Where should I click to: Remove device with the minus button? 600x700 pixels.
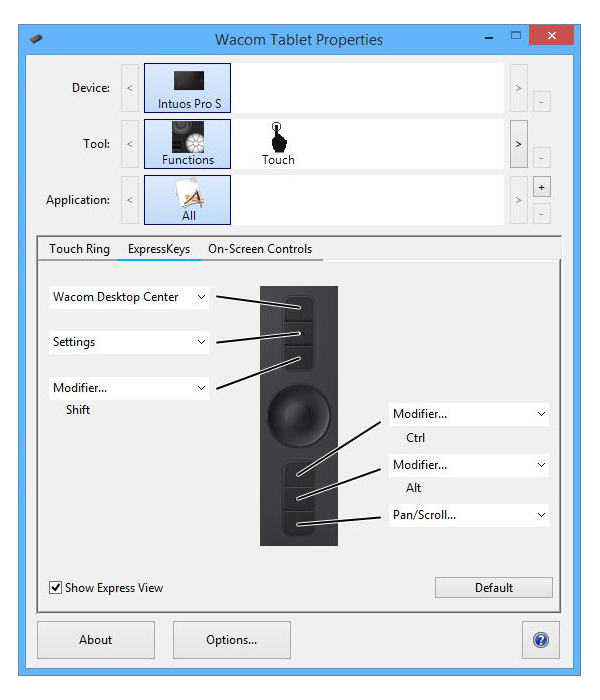(542, 102)
